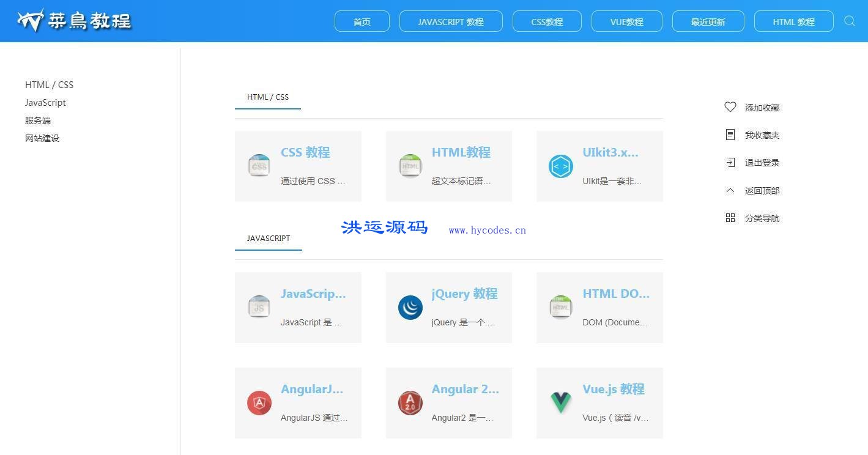Click description text 'jQuery 是一个 ...'
868x455 pixels.
coord(463,322)
